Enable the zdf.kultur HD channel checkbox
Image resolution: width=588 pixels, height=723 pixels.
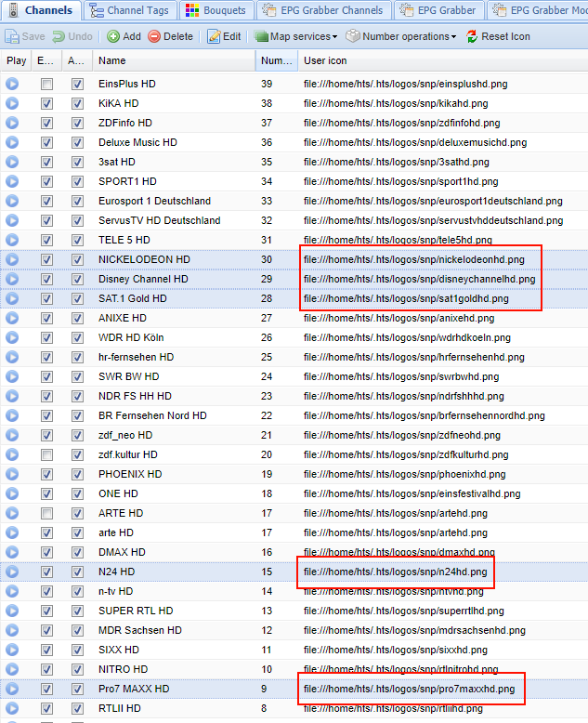46,454
